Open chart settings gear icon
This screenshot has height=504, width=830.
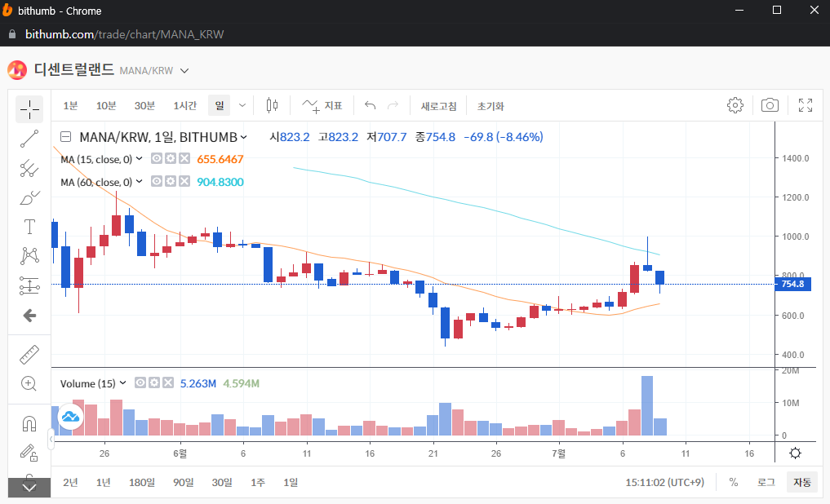tap(735, 105)
